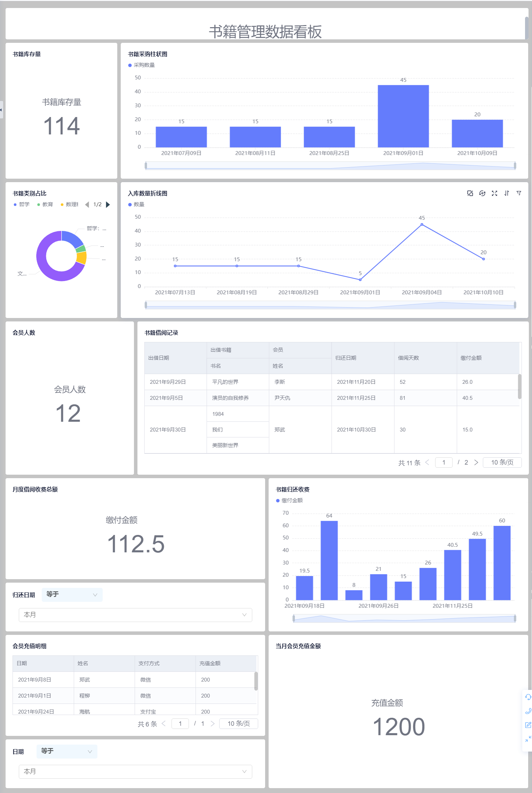
Task: Click 借阅天数 column header
Action: pyautogui.click(x=426, y=358)
